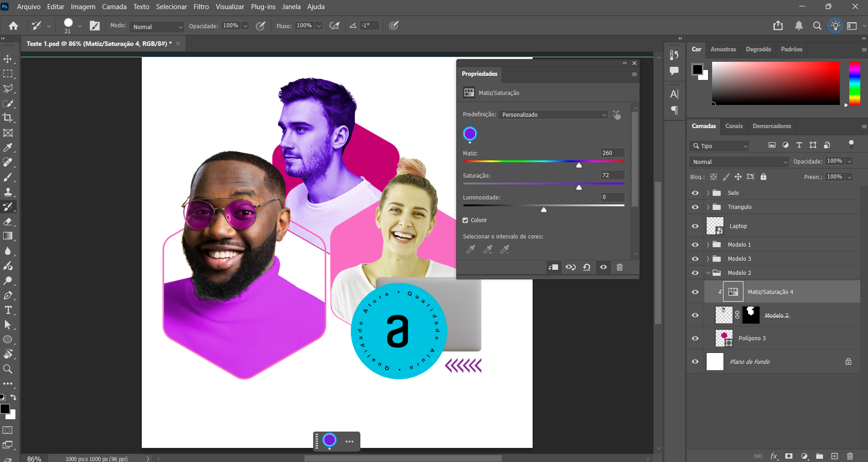This screenshot has height=462, width=868.
Task: Hide the Laptop layer
Action: [695, 226]
